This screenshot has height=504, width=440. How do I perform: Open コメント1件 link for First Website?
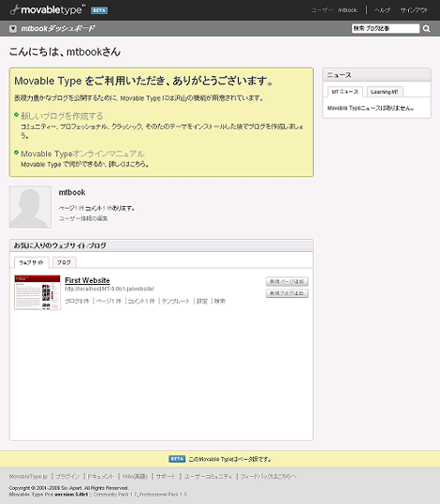pos(141,301)
